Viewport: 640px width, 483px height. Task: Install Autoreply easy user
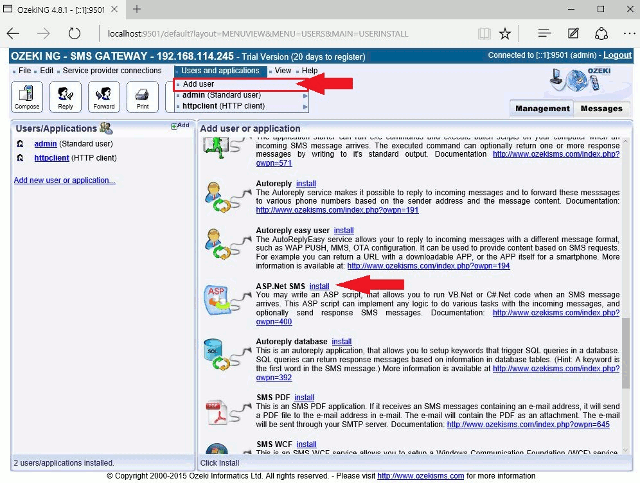344,230
